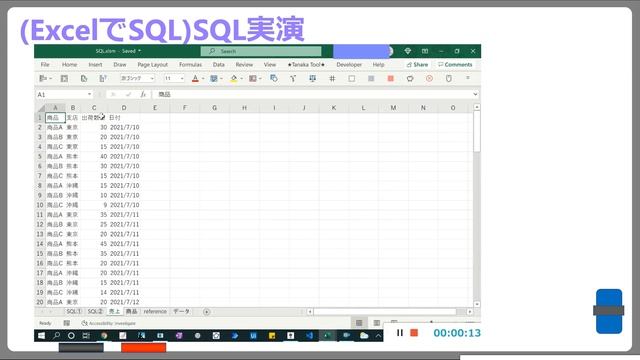The height and width of the screenshot is (360, 640).
Task: Click the yellow fill color bucket icon
Action: point(233,78)
